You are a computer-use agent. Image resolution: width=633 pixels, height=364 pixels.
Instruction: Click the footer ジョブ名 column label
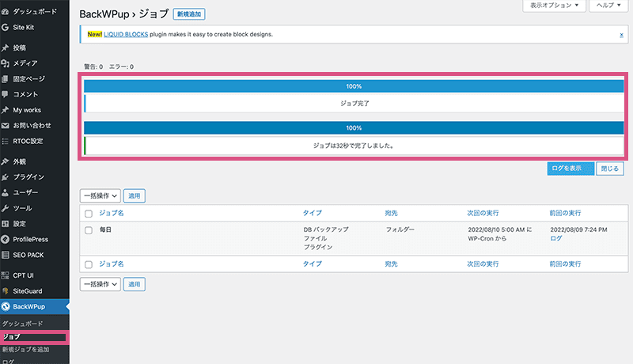coord(112,264)
